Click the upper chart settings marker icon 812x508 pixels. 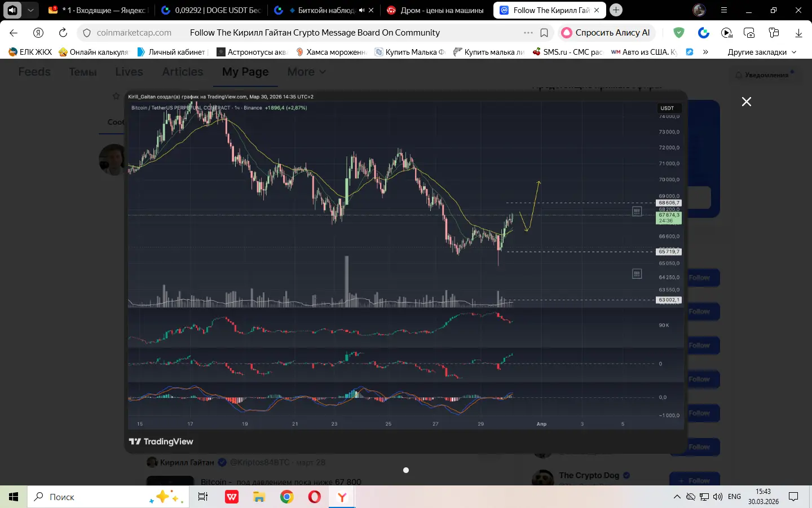637,211
